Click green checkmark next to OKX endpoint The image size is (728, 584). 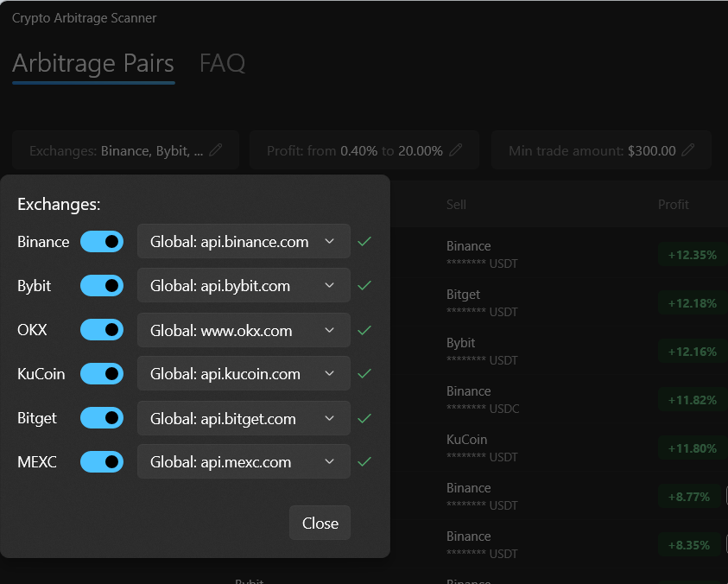pyautogui.click(x=364, y=330)
